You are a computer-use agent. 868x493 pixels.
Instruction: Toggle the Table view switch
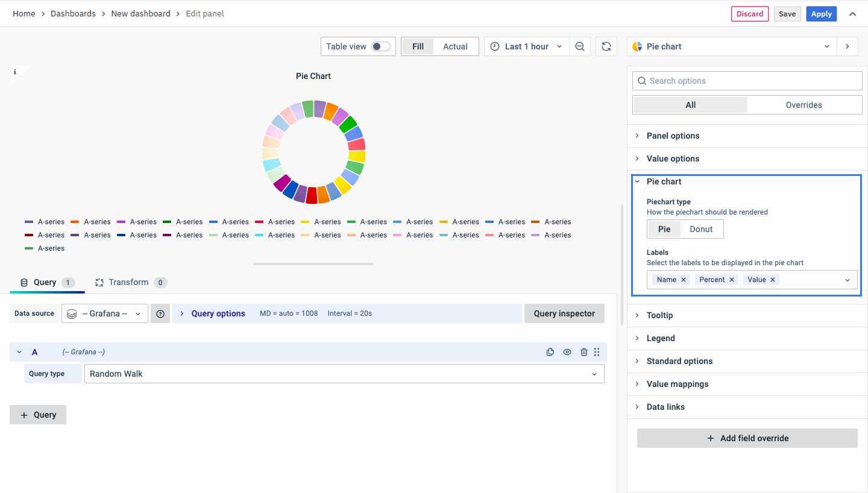click(380, 46)
